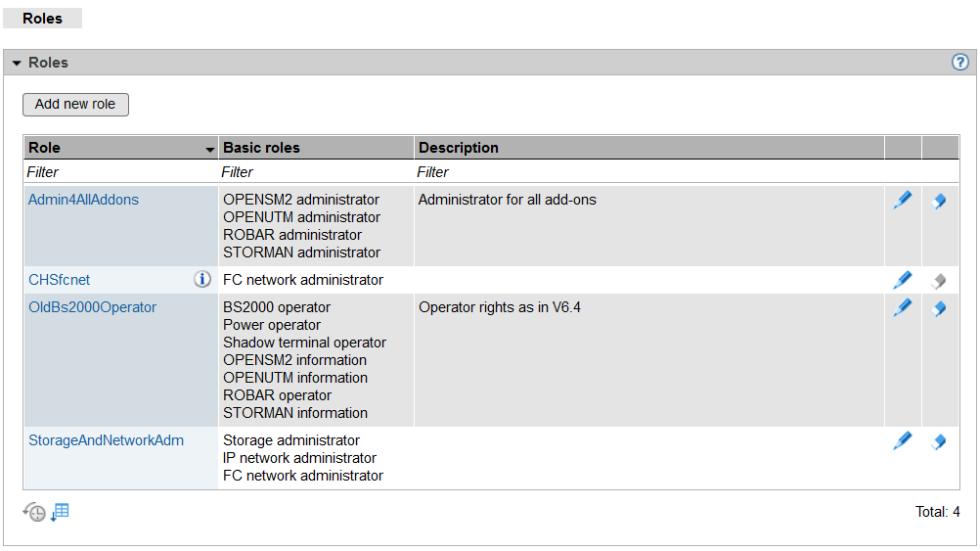Open the StorageAndNetworkAdm role link
The image size is (980, 551).
[x=106, y=440]
